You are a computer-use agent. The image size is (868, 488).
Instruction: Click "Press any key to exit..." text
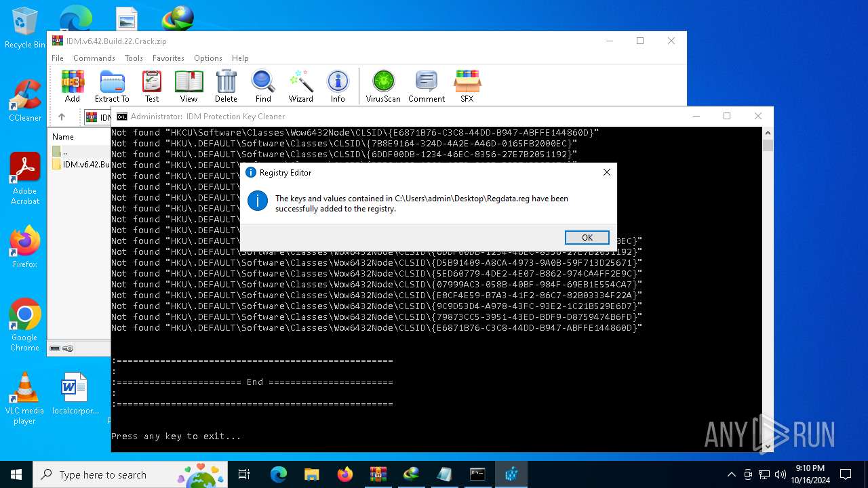176,436
